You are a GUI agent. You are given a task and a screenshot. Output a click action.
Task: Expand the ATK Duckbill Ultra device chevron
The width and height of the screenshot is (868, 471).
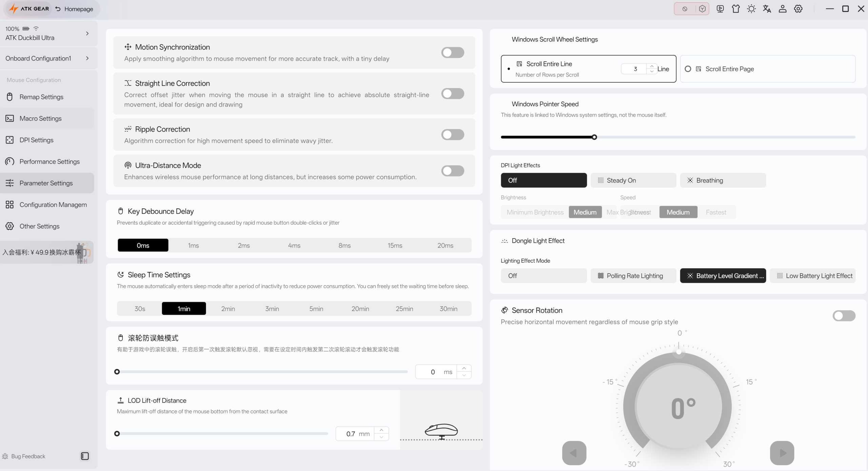87,33
